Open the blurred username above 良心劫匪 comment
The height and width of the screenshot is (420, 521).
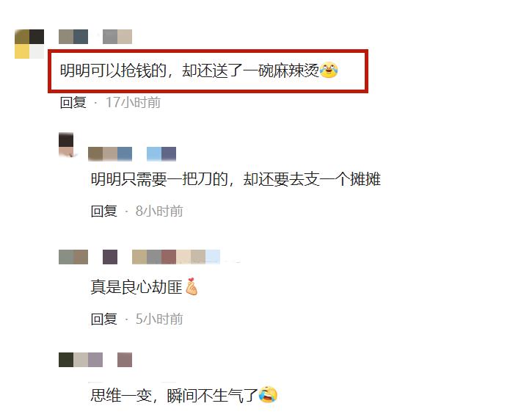[139, 257]
